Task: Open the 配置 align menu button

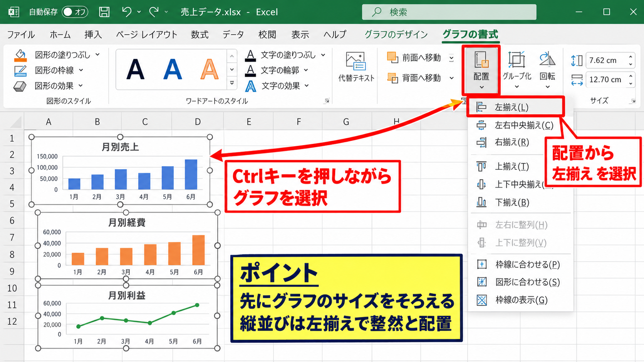Action: [x=481, y=70]
